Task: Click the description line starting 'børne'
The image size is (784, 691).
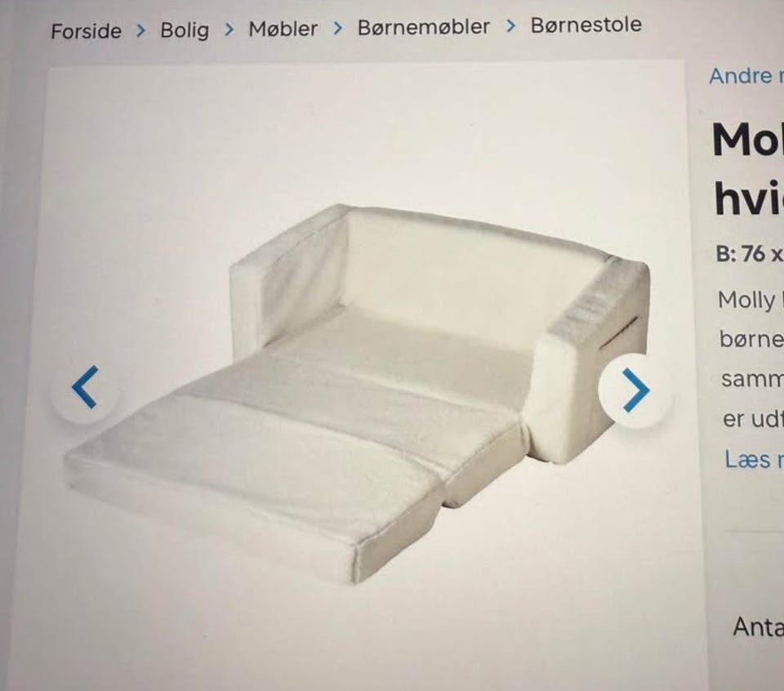Action: coord(751,340)
